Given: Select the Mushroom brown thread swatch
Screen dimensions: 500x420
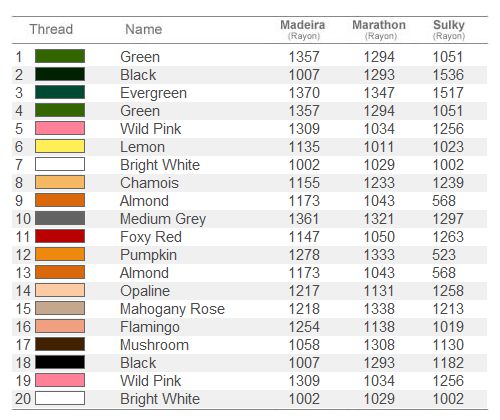Looking at the screenshot, I should [60, 344].
